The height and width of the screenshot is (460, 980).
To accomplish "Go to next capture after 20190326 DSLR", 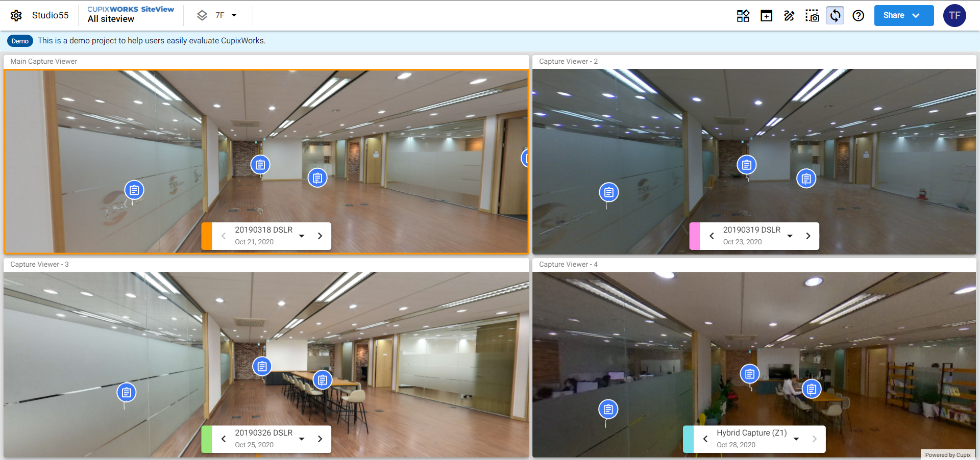I will pyautogui.click(x=320, y=439).
